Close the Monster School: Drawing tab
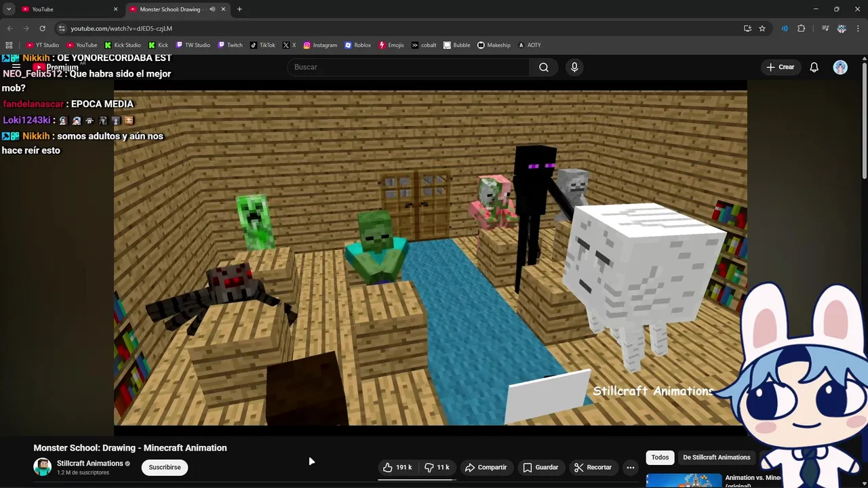868x488 pixels. point(223,9)
